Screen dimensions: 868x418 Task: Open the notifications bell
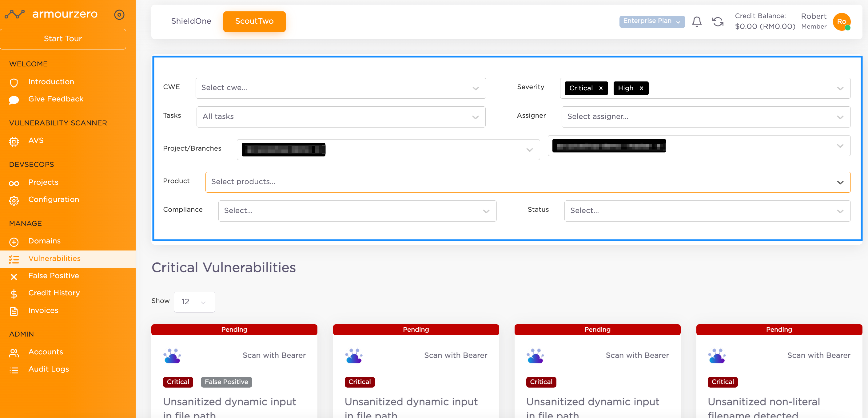pyautogui.click(x=696, y=22)
